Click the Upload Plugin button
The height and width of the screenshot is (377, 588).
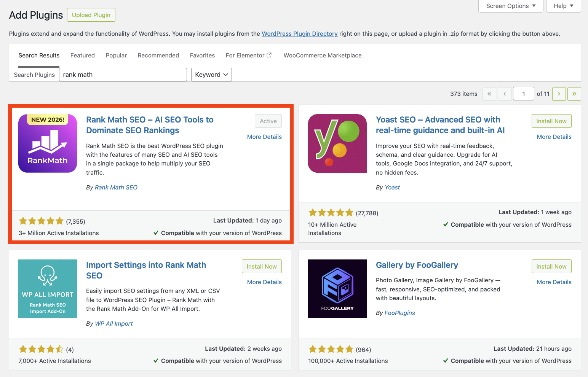(x=91, y=15)
